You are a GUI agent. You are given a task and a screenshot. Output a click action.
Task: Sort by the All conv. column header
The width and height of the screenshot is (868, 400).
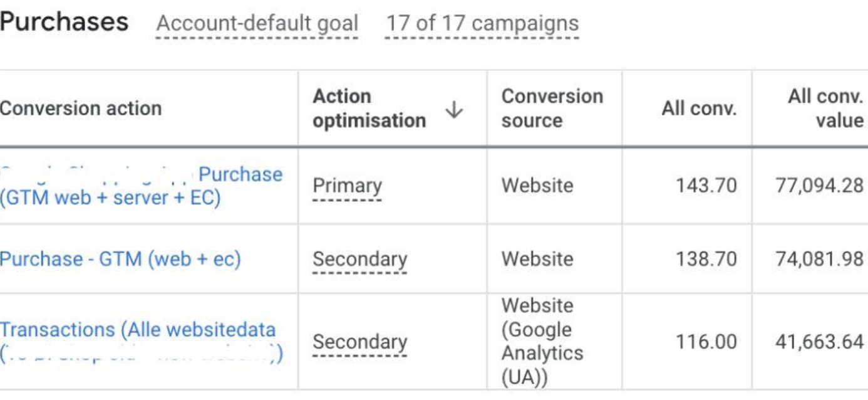point(699,108)
